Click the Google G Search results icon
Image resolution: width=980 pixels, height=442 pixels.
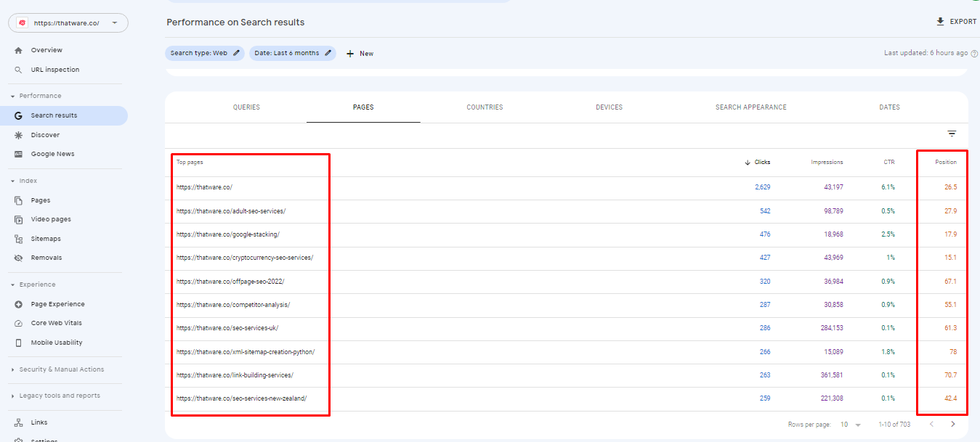tap(18, 115)
